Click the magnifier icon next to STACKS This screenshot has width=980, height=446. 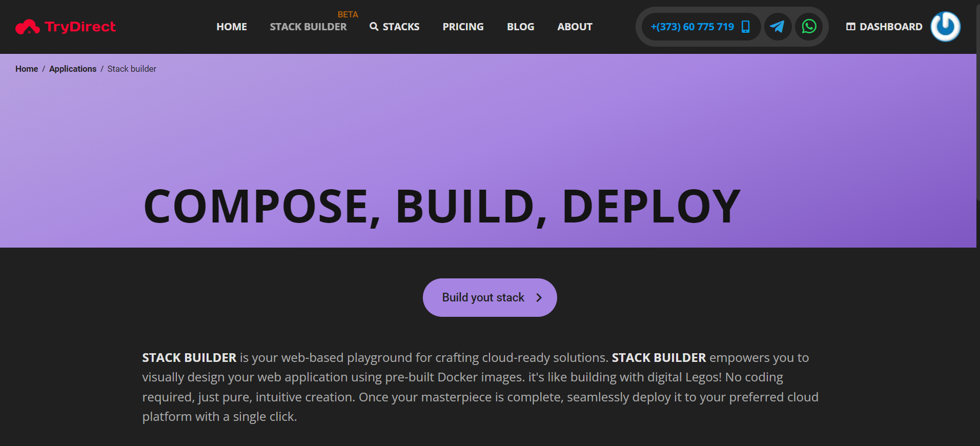coord(374,27)
